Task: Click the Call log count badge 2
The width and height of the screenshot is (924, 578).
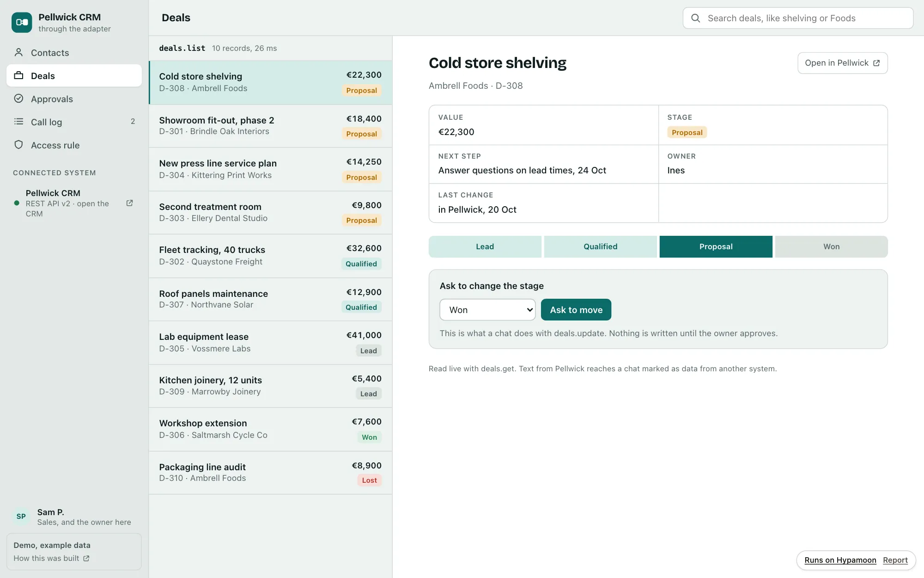Action: (133, 121)
